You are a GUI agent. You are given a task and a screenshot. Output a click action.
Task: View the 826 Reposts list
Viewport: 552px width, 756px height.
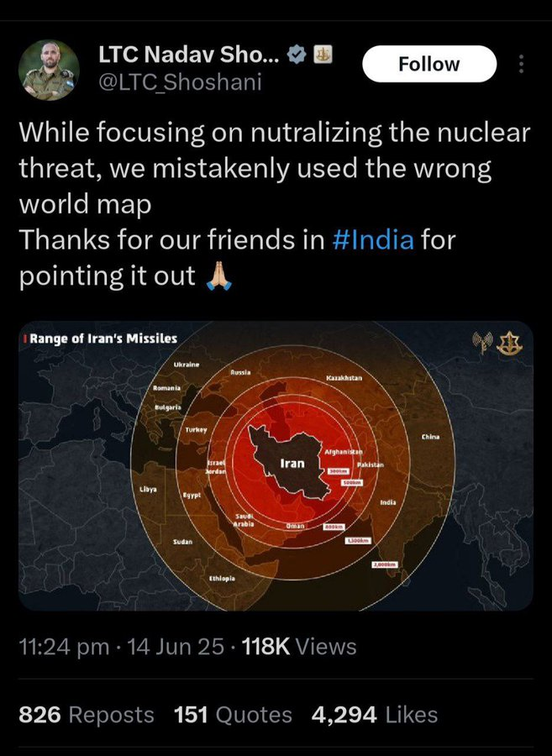(x=87, y=715)
